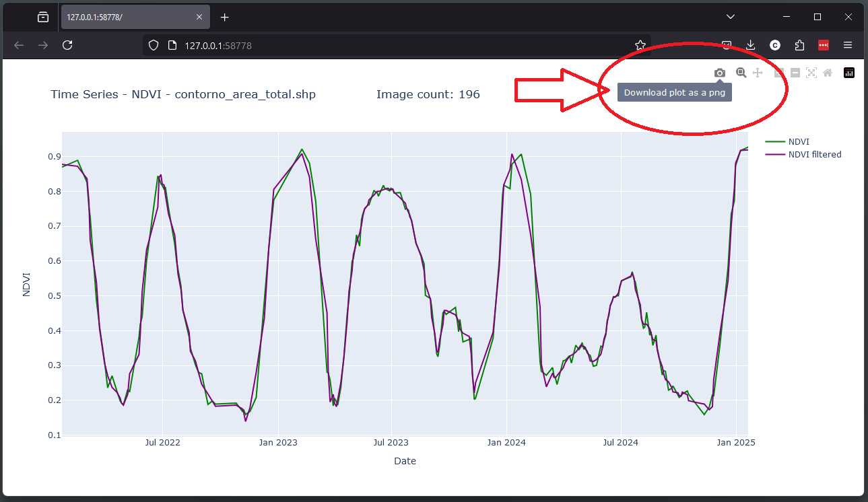Click the Zoom out minus button in modebar

pos(795,73)
